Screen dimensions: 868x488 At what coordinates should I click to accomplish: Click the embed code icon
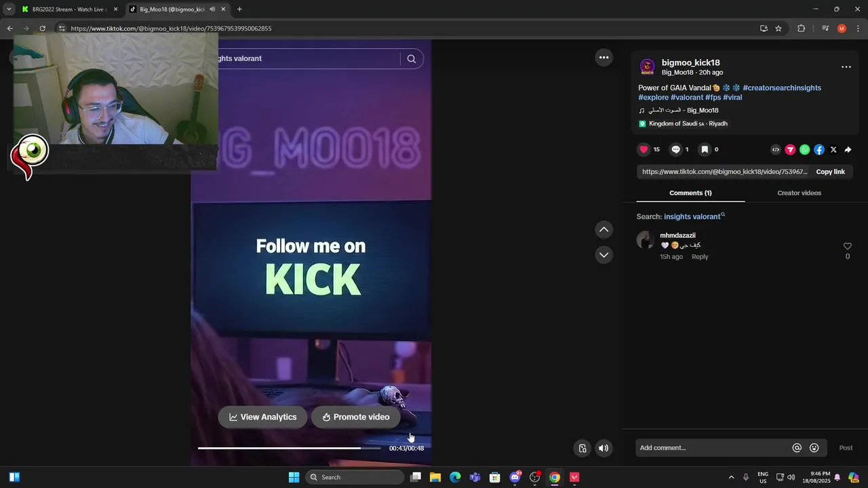tap(776, 150)
